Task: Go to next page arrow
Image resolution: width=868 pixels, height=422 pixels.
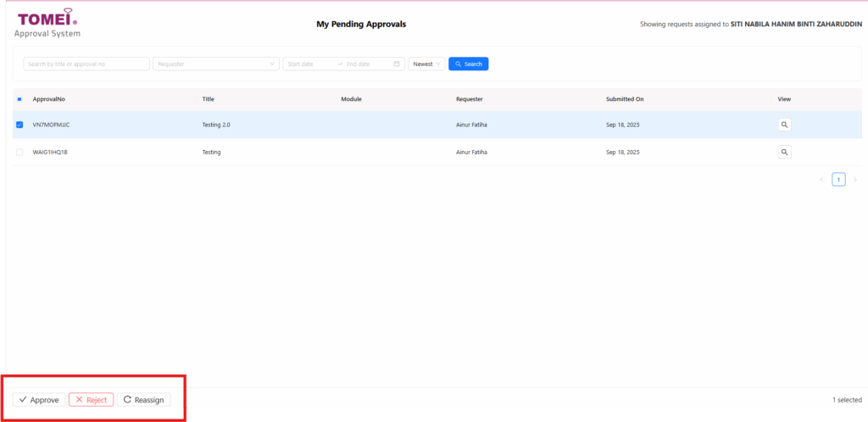Action: click(x=854, y=180)
